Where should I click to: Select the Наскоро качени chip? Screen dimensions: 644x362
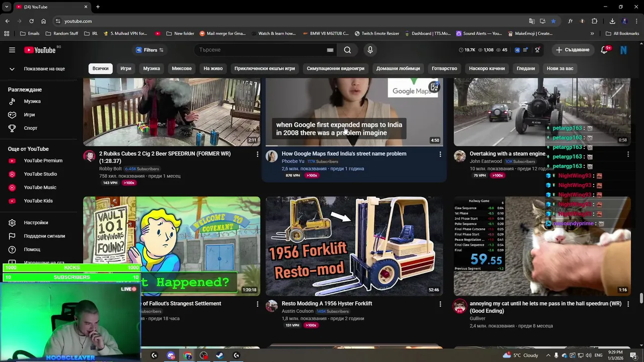point(487,68)
